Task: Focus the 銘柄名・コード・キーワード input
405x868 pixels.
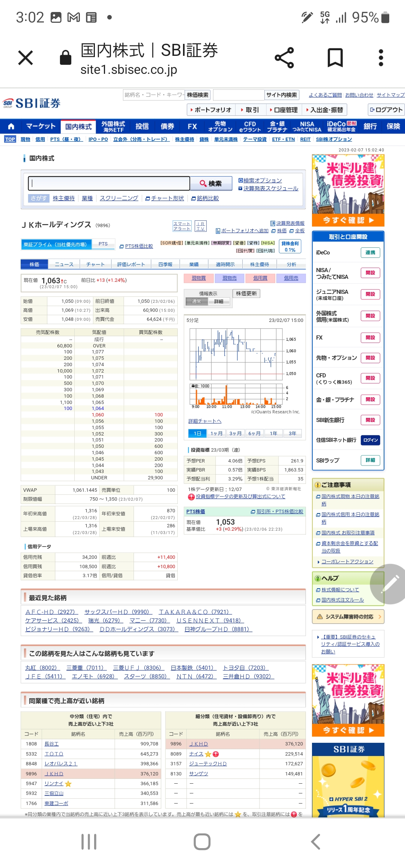Action: (154, 95)
